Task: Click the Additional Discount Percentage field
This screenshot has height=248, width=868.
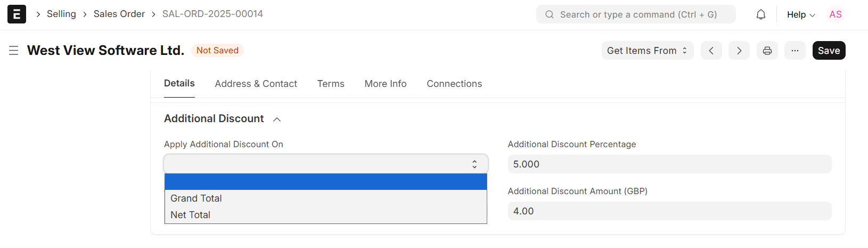Action: coord(669,164)
